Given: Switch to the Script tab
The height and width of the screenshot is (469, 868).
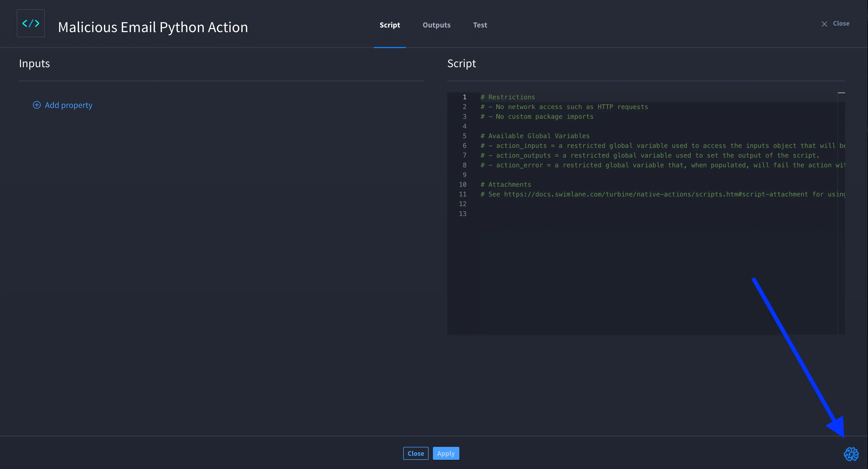Looking at the screenshot, I should click(x=389, y=25).
